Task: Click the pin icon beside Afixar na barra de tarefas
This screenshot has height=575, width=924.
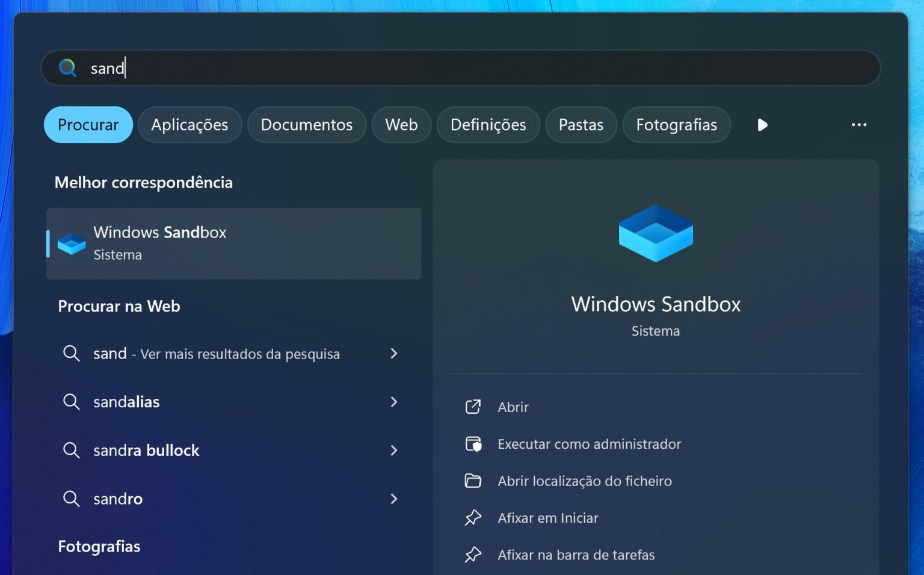Action: point(473,555)
